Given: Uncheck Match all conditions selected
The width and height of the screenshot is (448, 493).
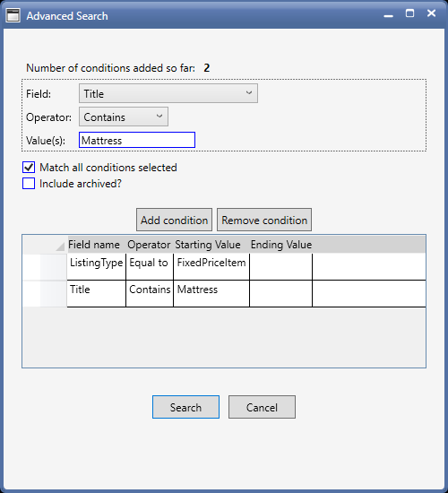Looking at the screenshot, I should point(29,168).
